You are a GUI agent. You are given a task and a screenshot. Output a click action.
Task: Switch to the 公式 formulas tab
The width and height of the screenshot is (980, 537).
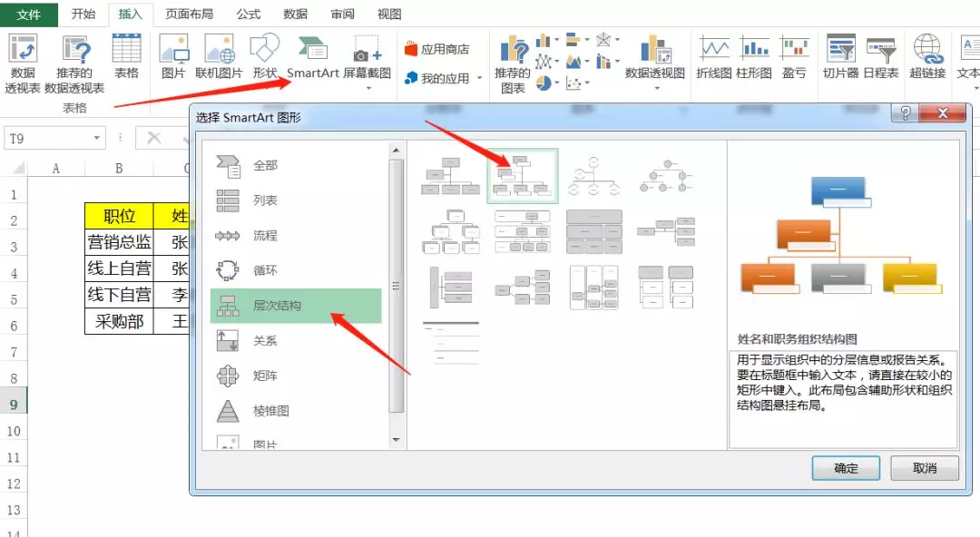[249, 14]
